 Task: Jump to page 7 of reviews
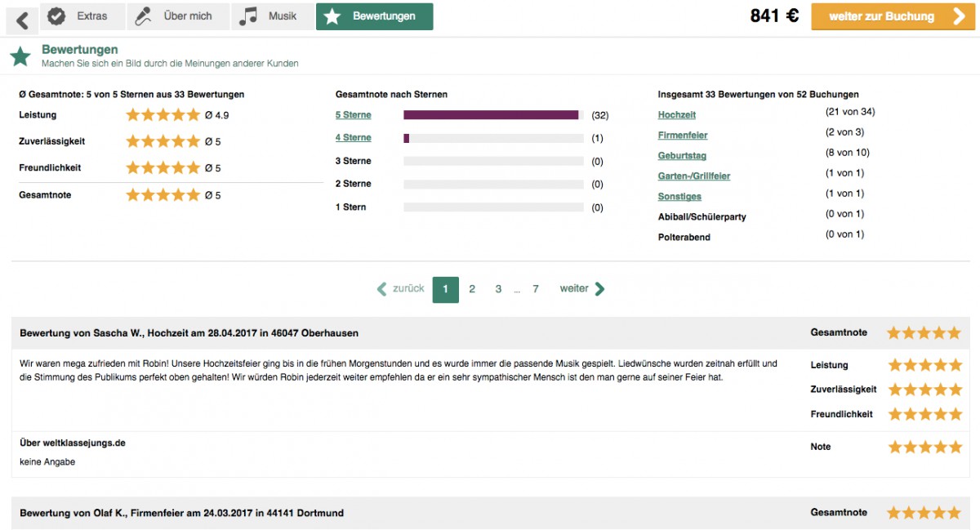click(x=536, y=289)
